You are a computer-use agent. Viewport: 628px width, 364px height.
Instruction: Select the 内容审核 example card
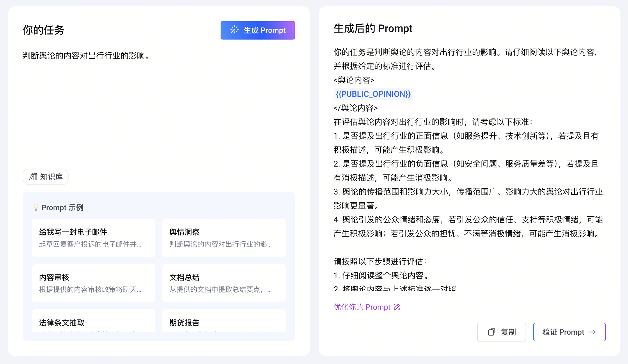94,283
